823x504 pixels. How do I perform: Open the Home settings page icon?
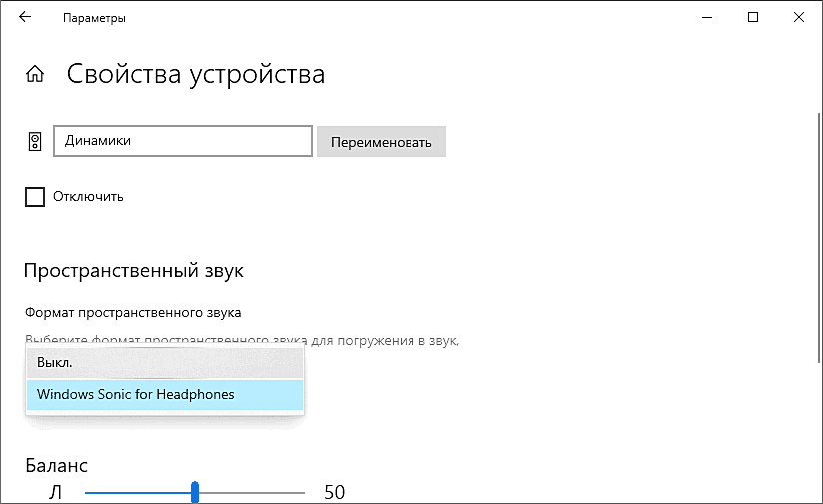pyautogui.click(x=35, y=75)
